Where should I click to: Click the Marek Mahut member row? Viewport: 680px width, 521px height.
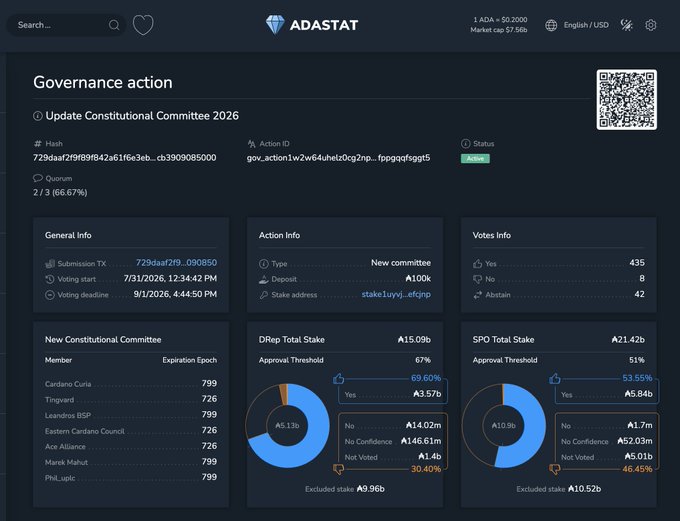pos(131,462)
